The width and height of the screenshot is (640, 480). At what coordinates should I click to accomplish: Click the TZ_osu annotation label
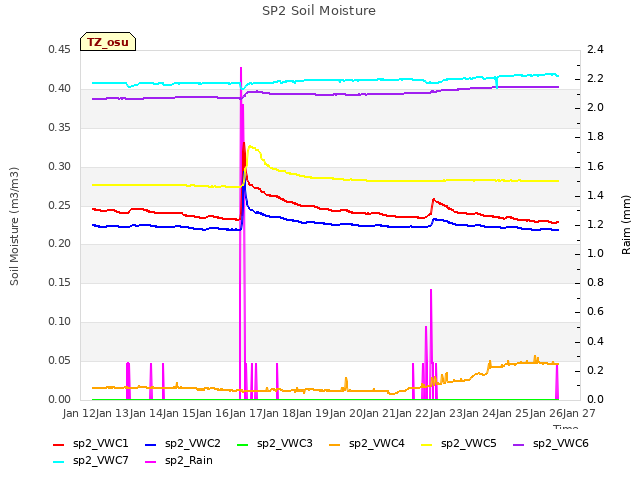[108, 42]
